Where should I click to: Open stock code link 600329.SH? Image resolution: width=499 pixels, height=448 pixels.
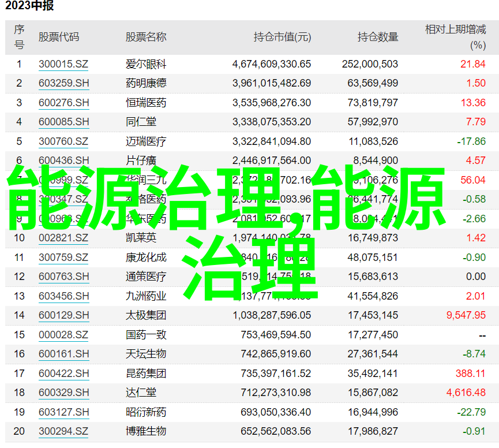[63, 393]
